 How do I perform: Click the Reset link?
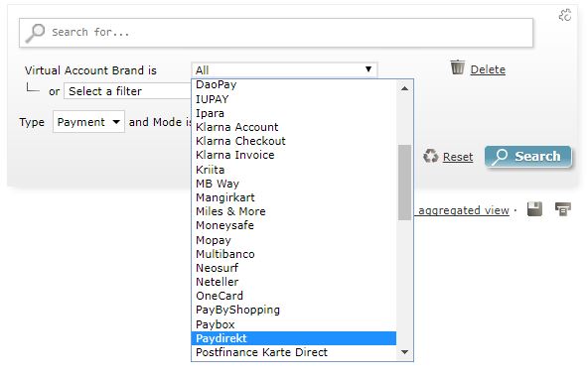pyautogui.click(x=458, y=157)
